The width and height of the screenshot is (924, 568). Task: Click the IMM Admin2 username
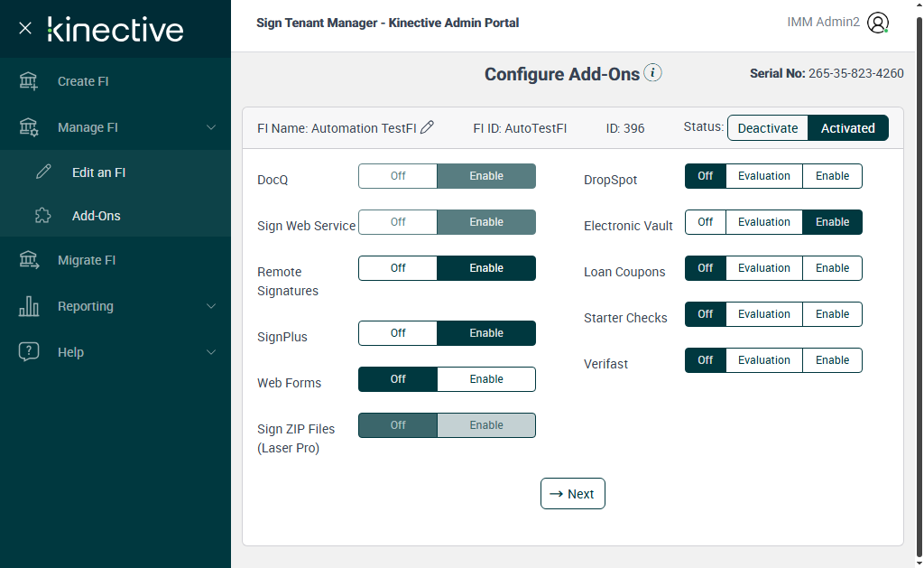[823, 22]
